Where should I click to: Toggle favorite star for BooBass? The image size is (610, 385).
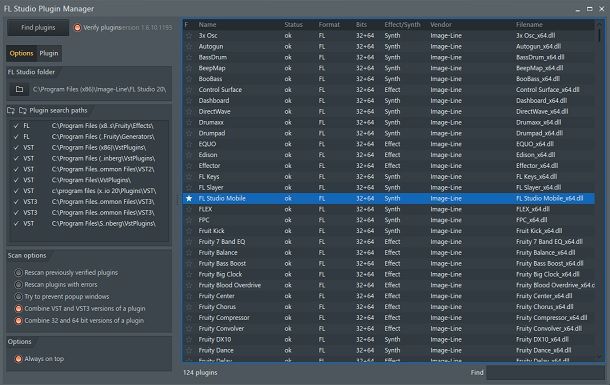[x=189, y=79]
